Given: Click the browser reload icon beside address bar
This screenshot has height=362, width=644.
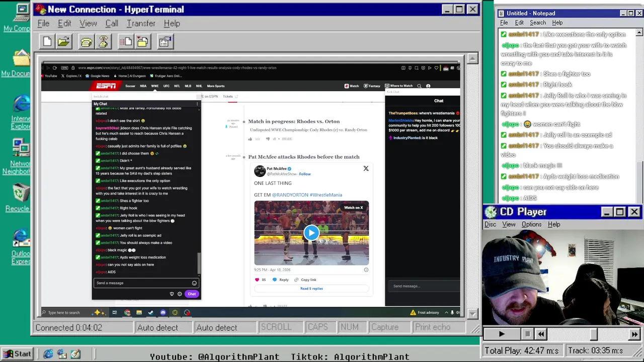Looking at the screenshot, I should coord(55,68).
